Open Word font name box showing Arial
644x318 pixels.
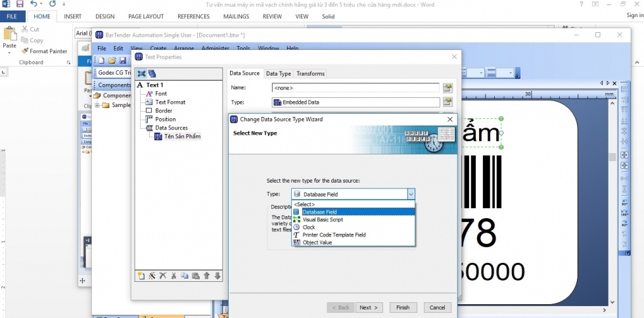click(82, 34)
